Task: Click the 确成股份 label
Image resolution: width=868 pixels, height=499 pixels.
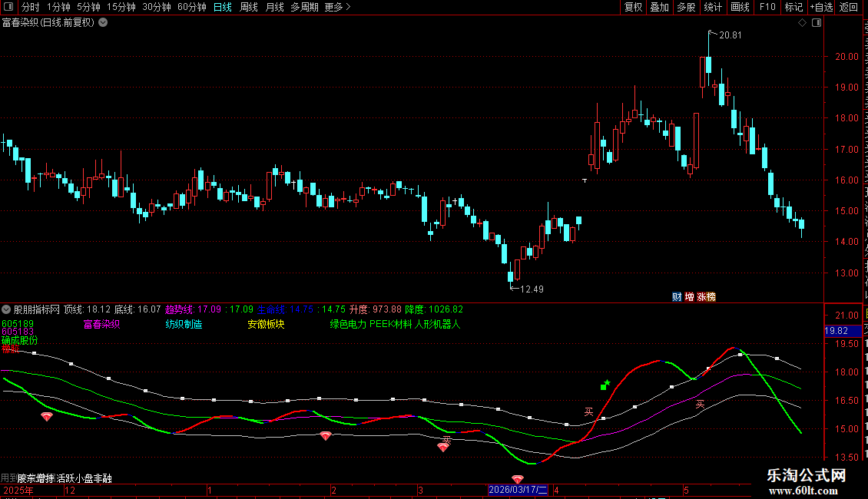Action: click(x=20, y=340)
